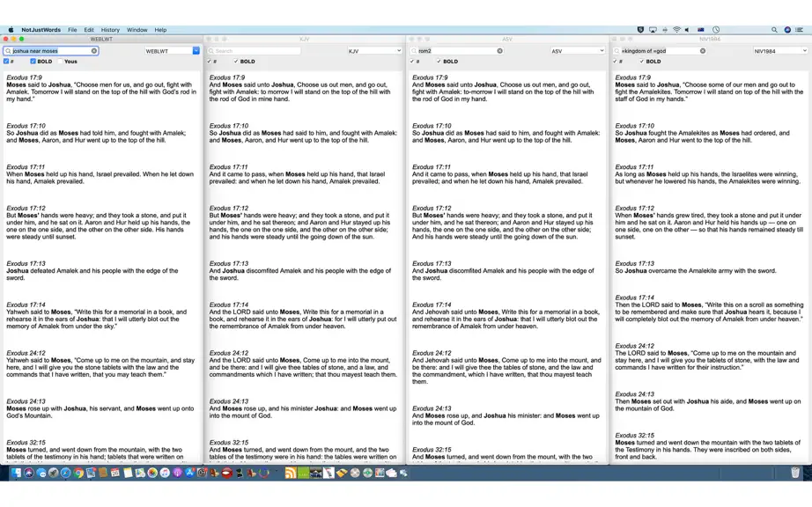This screenshot has width=812, height=507.
Task: Toggle the # checkbox in NIV1984 window
Action: pos(615,61)
